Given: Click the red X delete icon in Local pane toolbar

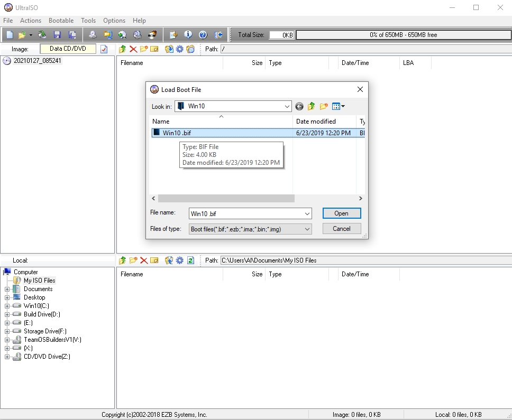Looking at the screenshot, I should point(144,260).
